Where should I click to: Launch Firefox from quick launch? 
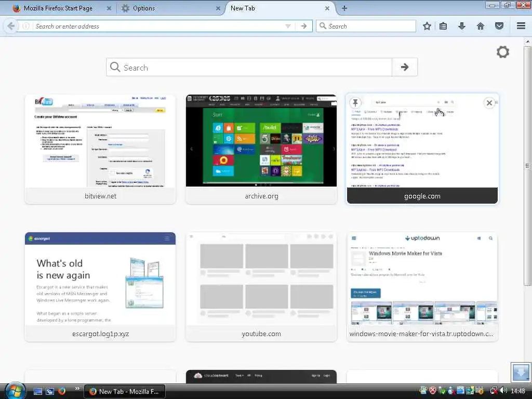(x=62, y=391)
